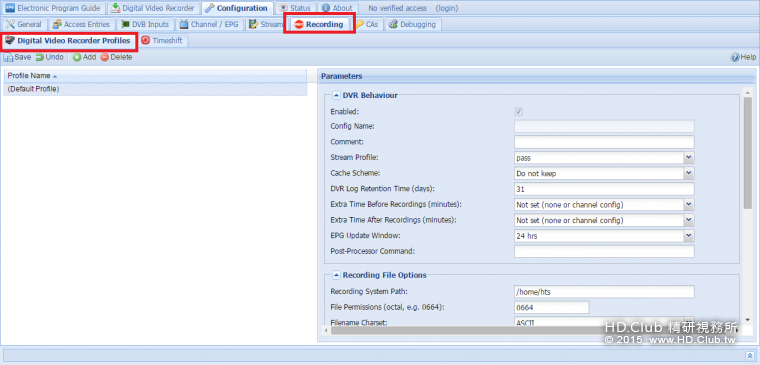Open the Debugging tab
Image resolution: width=760 pixels, height=365 pixels.
(x=413, y=24)
